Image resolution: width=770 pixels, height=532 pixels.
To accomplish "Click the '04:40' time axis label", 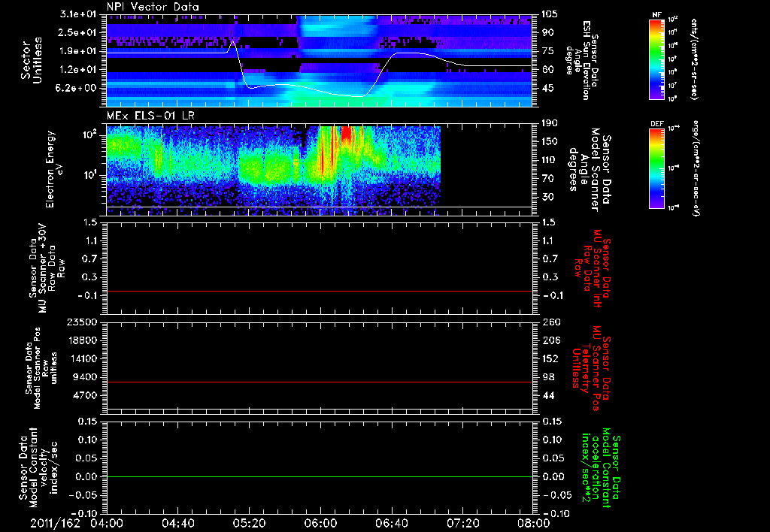I will [x=178, y=523].
